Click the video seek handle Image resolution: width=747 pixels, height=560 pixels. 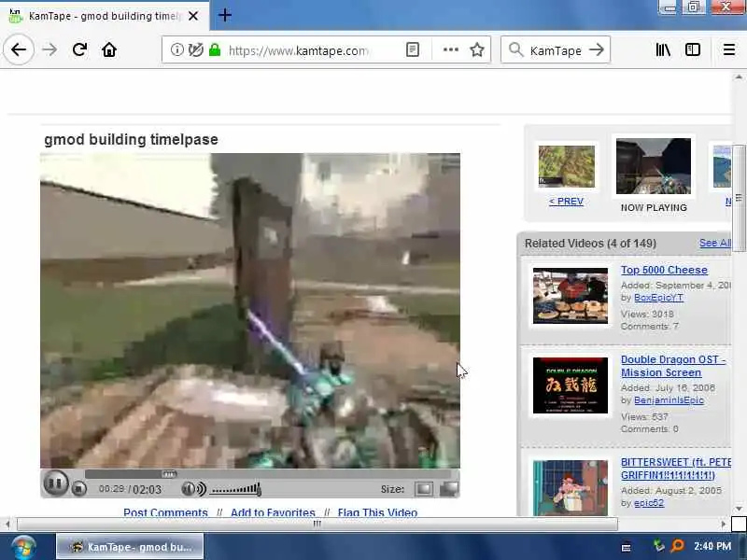point(169,474)
